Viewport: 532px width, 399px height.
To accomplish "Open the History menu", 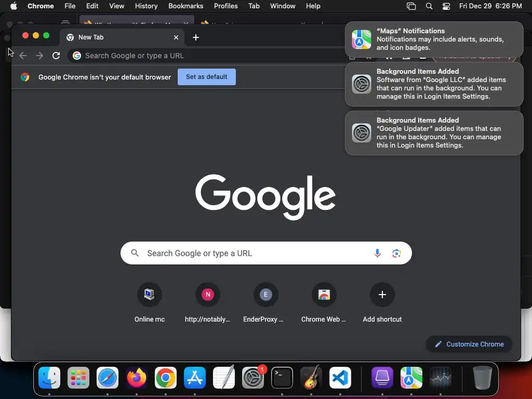I will tap(146, 6).
